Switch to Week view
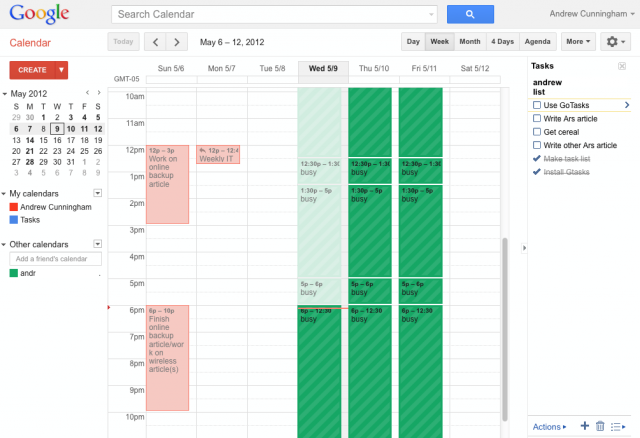Viewport: 640px width, 438px height. coord(440,42)
